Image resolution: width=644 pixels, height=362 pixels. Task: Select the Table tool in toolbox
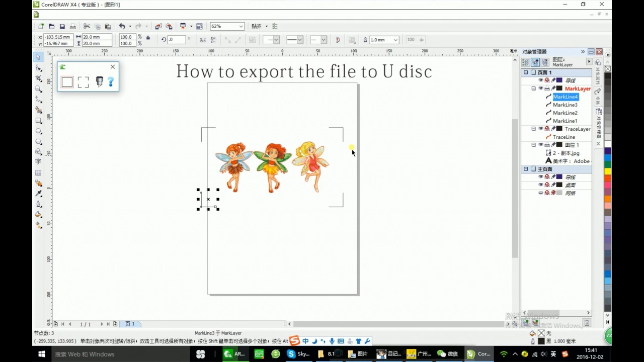point(38,172)
